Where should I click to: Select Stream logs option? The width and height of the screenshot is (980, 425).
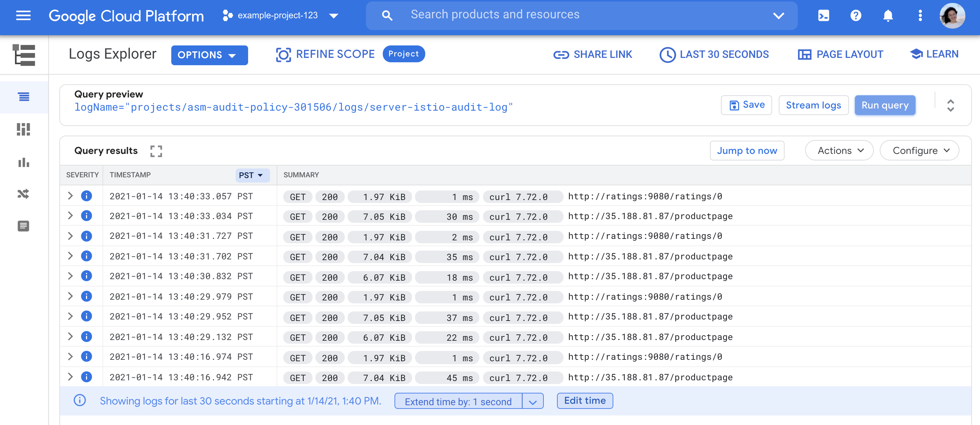point(814,104)
